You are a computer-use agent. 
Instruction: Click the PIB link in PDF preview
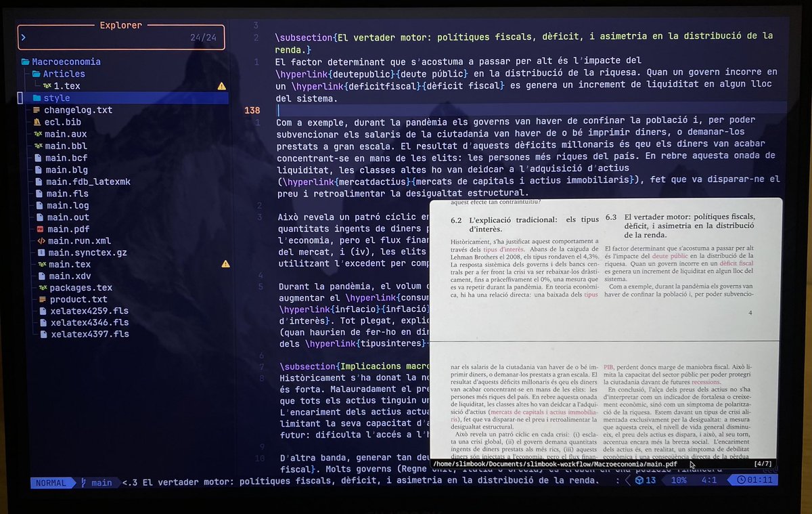click(x=609, y=366)
